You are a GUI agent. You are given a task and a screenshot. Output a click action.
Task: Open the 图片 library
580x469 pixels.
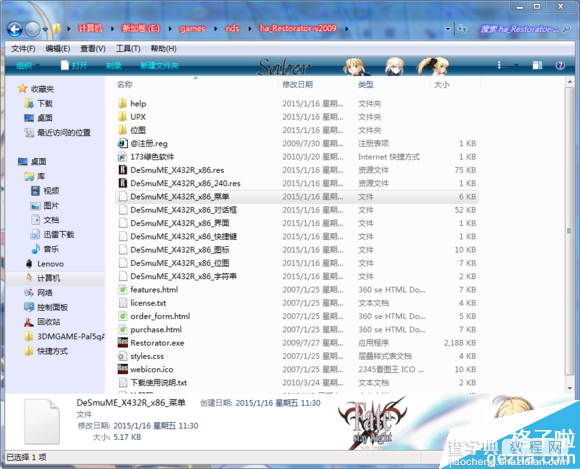click(x=45, y=206)
